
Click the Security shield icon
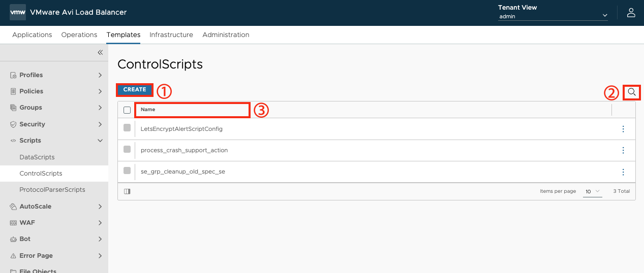[14, 124]
